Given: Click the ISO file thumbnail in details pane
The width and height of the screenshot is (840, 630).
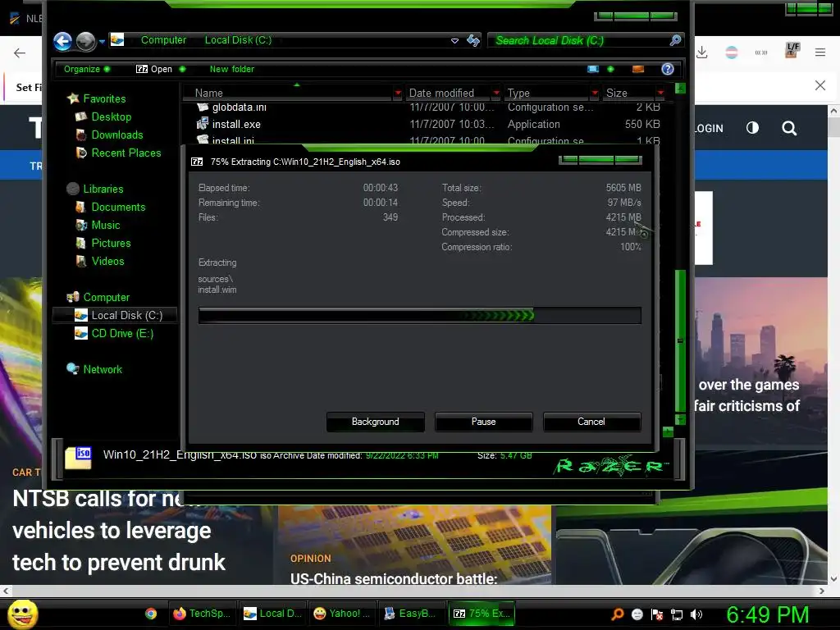Looking at the screenshot, I should point(78,458).
